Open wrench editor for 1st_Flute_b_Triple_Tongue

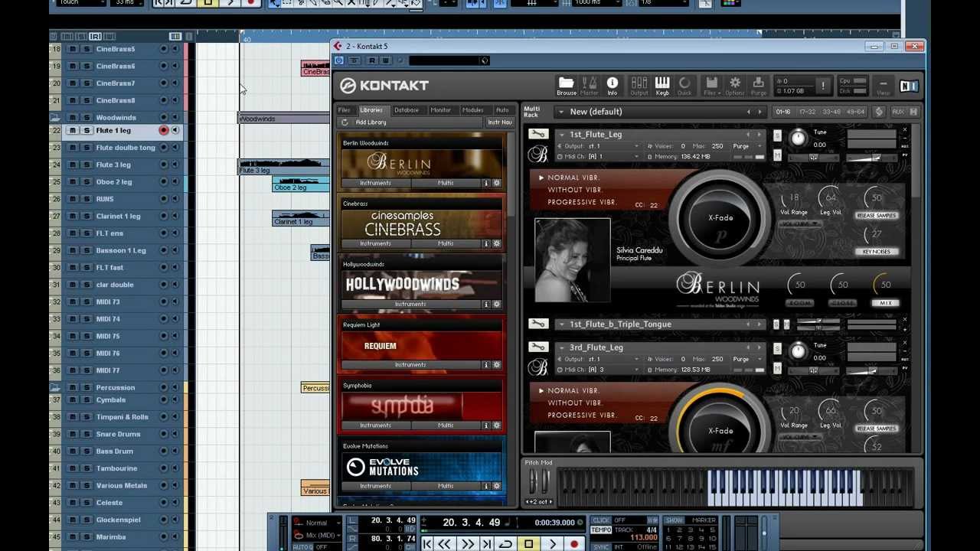click(538, 324)
